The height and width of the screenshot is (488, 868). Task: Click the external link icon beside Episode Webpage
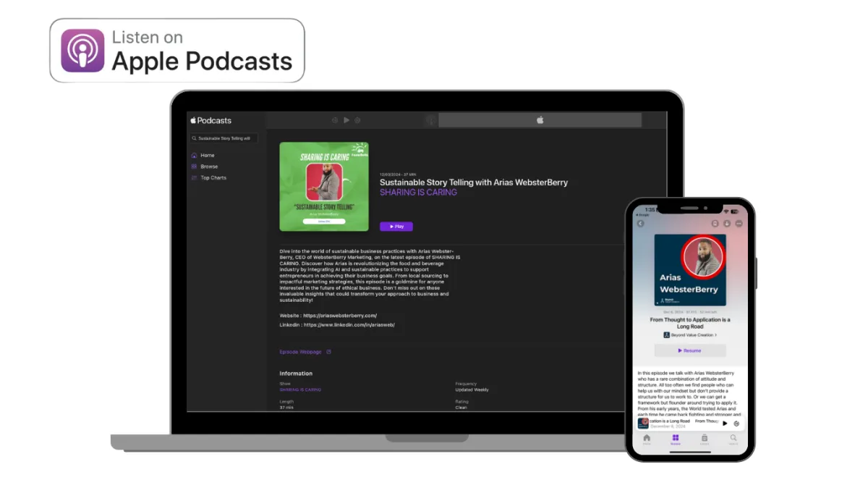(328, 352)
